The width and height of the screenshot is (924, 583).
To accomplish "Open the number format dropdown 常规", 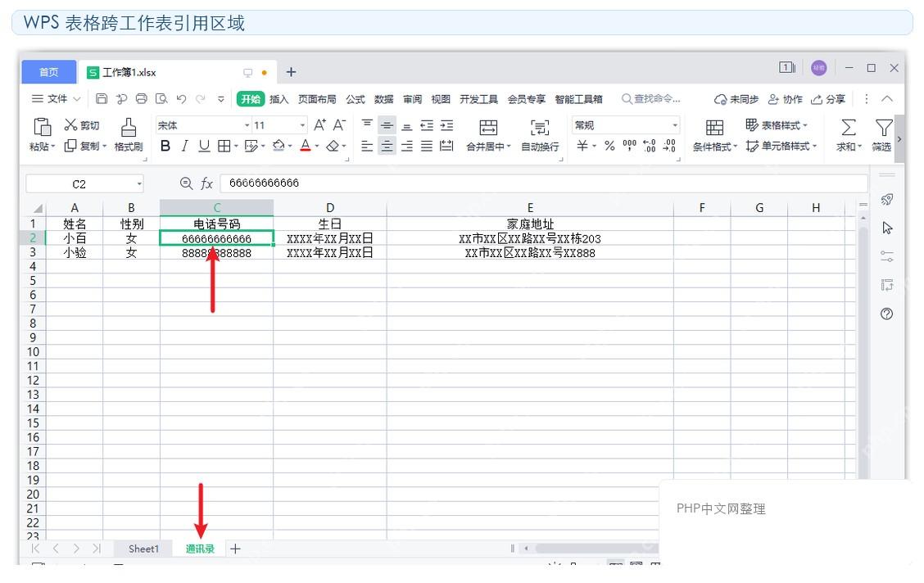I will point(675,125).
